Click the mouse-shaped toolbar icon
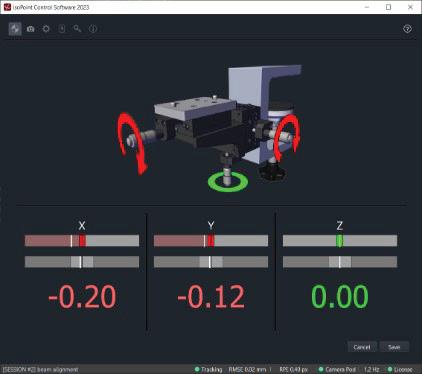This screenshot has height=374, width=422. point(62,29)
